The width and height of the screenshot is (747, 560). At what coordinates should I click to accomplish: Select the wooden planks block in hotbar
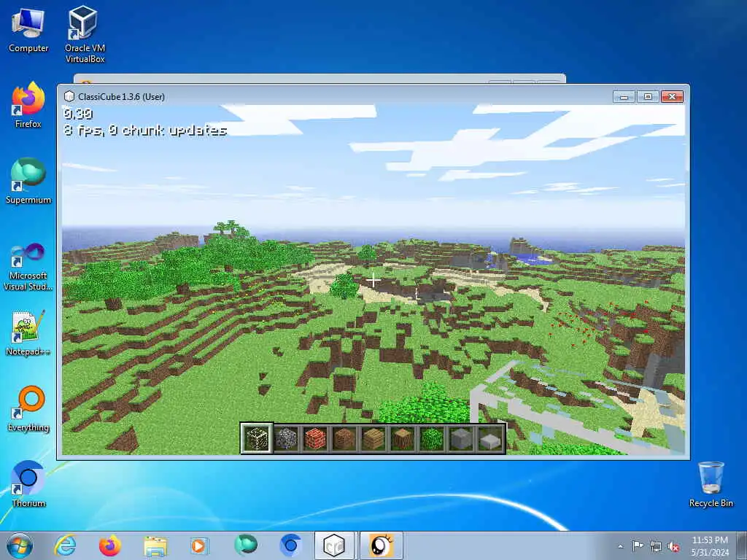click(373, 438)
